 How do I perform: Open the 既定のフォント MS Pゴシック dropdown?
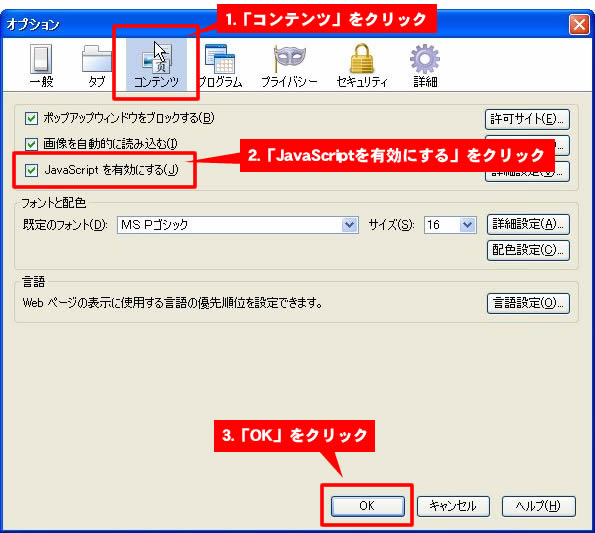coord(238,225)
